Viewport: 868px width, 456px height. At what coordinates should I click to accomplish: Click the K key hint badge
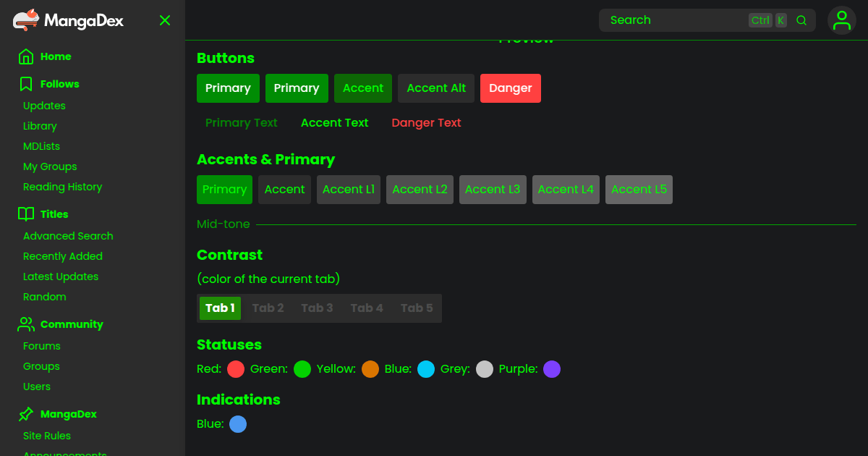click(781, 20)
